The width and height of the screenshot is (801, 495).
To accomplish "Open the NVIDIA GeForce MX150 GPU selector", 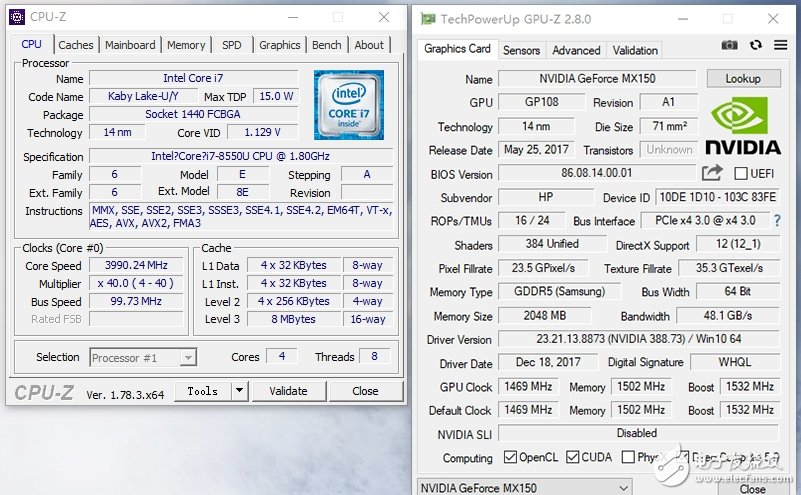I will [x=525, y=488].
